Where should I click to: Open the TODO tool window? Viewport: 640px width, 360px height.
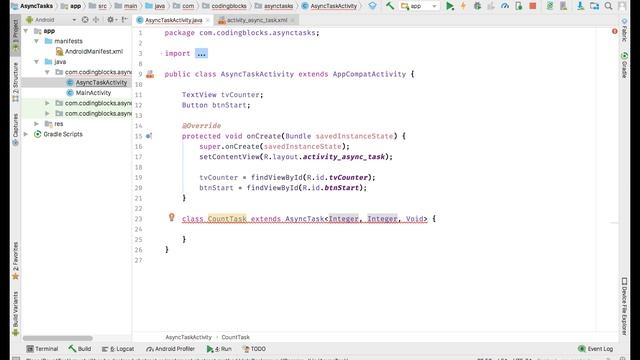(254, 349)
